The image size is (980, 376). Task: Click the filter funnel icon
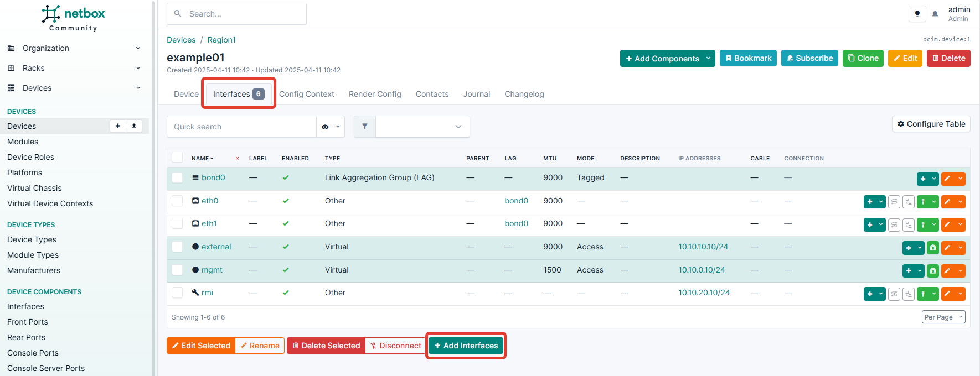tap(365, 127)
